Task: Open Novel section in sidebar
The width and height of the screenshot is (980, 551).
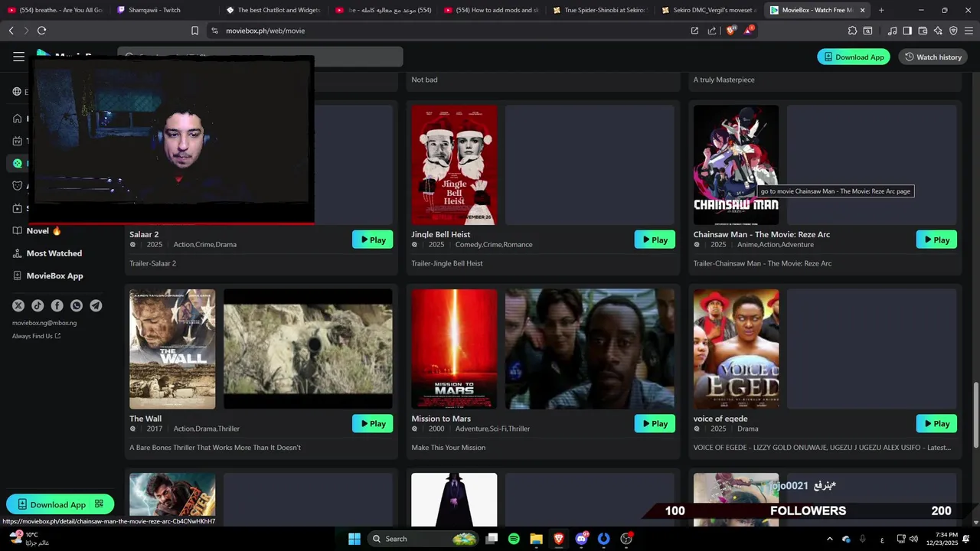Action: click(x=38, y=231)
